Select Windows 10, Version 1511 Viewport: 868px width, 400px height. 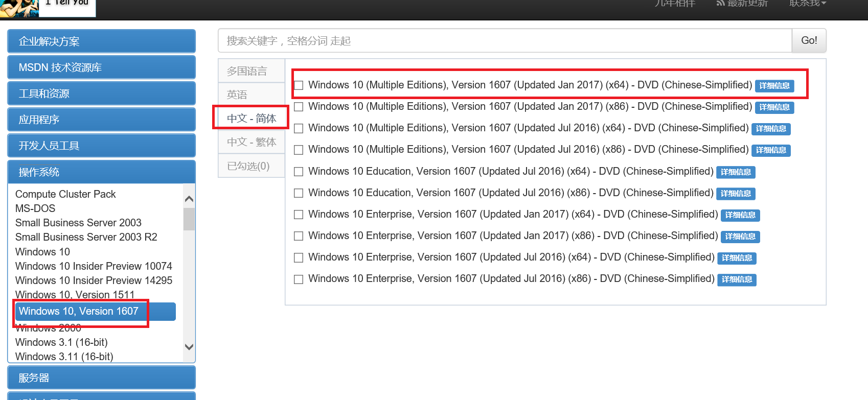click(75, 295)
